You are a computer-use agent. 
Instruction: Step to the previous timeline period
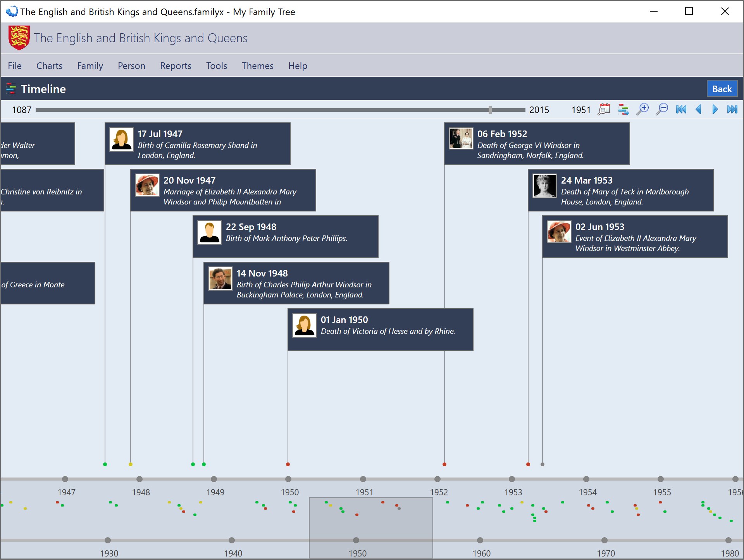[698, 110]
